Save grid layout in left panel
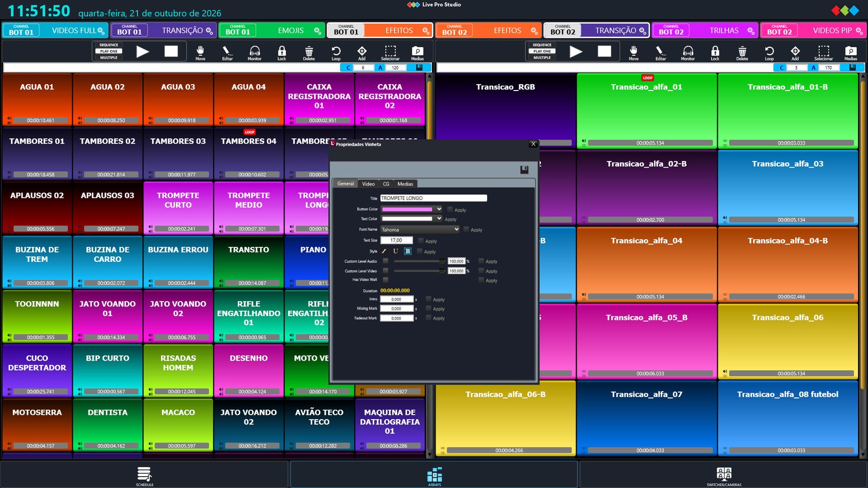Screen dimensions: 868x488 [x=419, y=67]
